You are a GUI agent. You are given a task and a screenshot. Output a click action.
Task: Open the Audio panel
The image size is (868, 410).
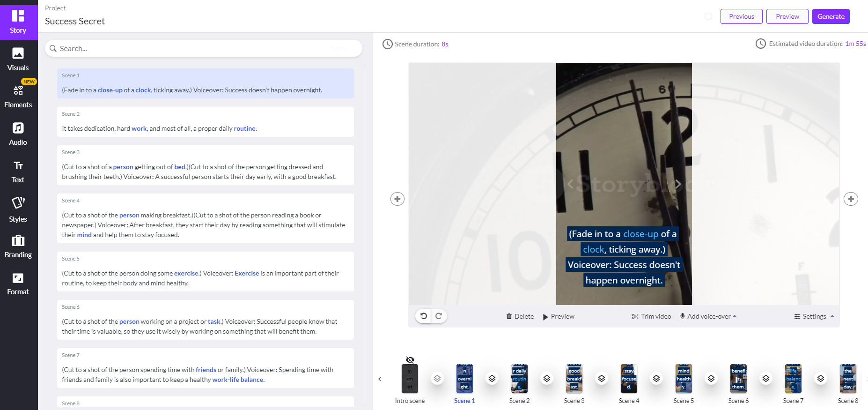tap(18, 134)
